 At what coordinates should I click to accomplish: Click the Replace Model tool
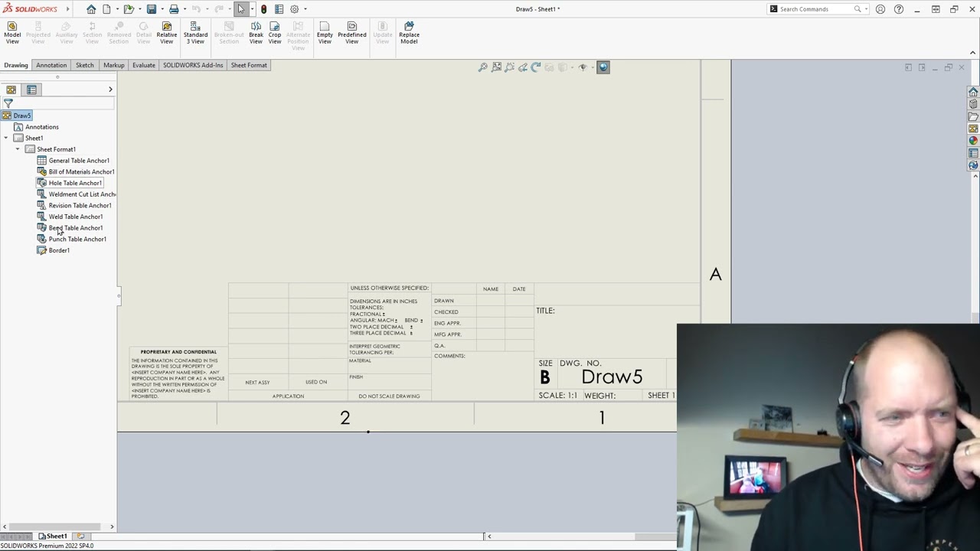click(409, 33)
